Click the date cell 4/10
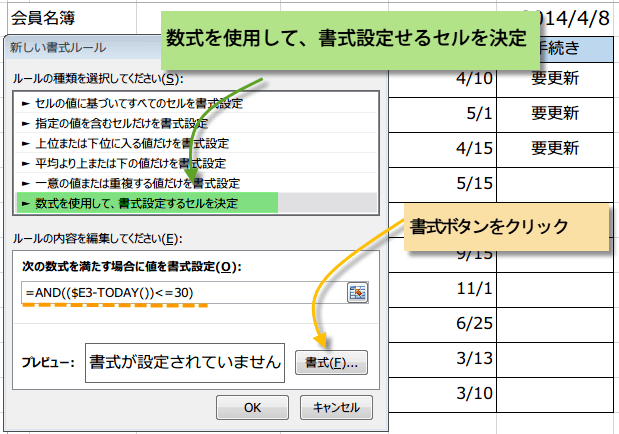The width and height of the screenshot is (619, 434). [x=442, y=80]
